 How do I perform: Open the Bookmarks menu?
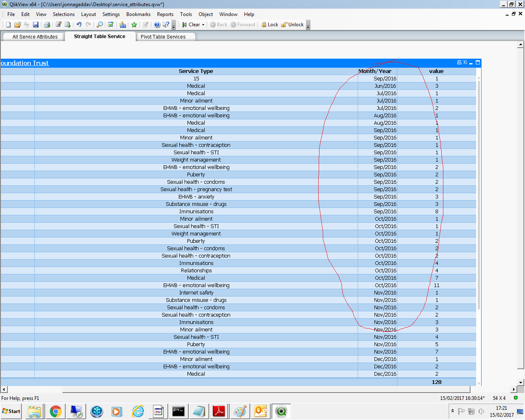coord(138,14)
